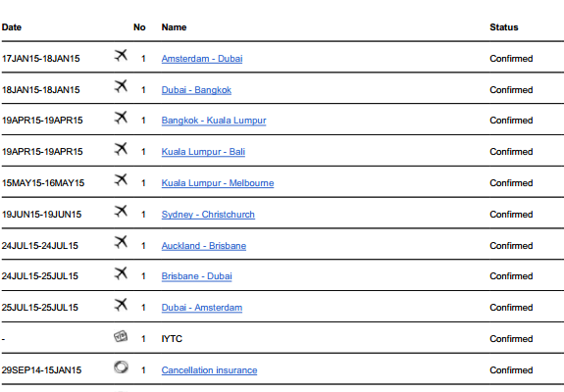This screenshot has height=392, width=564.
Task: Open the Auckland - Brisbane flight link
Action: coord(204,246)
